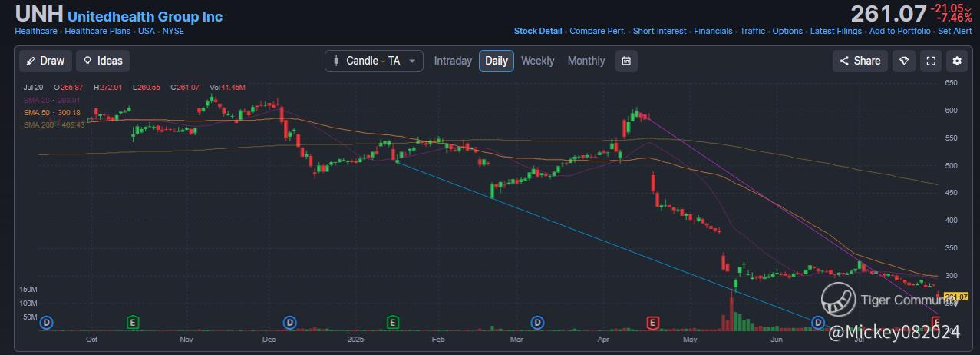This screenshot has height=355, width=980.
Task: Open the Draw tools button
Action: click(46, 61)
